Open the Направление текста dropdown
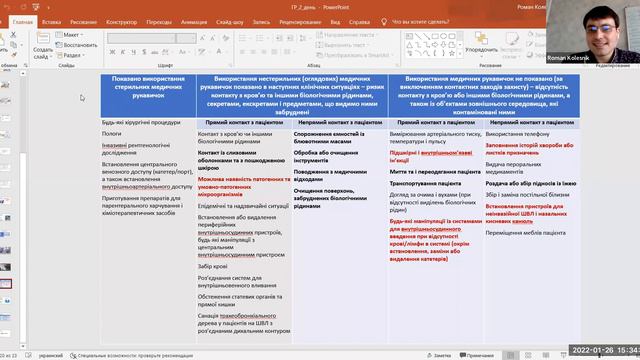This screenshot has height=360, width=640. 347,35
